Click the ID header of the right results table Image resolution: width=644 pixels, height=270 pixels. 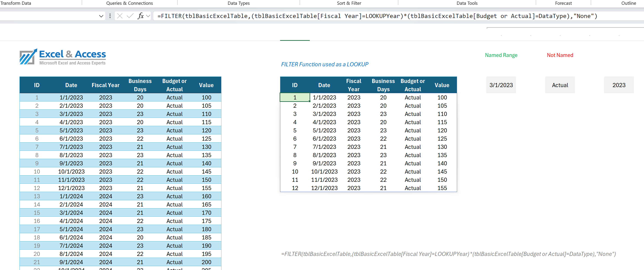pyautogui.click(x=295, y=85)
